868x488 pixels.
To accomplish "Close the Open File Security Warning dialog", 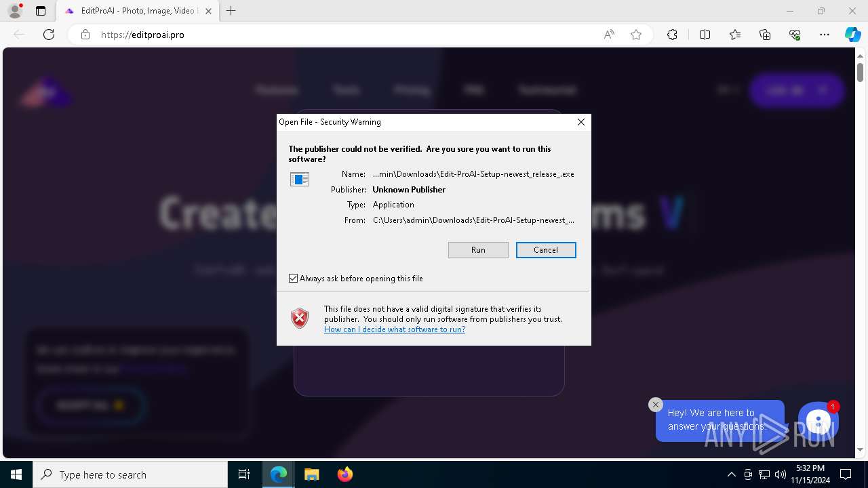I will click(x=581, y=122).
